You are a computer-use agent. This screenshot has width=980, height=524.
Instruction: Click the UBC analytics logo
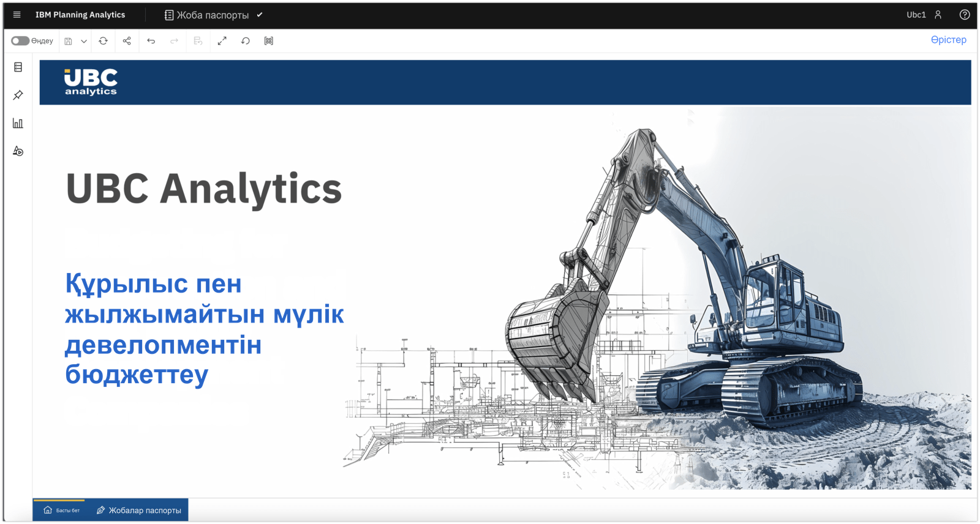(91, 82)
